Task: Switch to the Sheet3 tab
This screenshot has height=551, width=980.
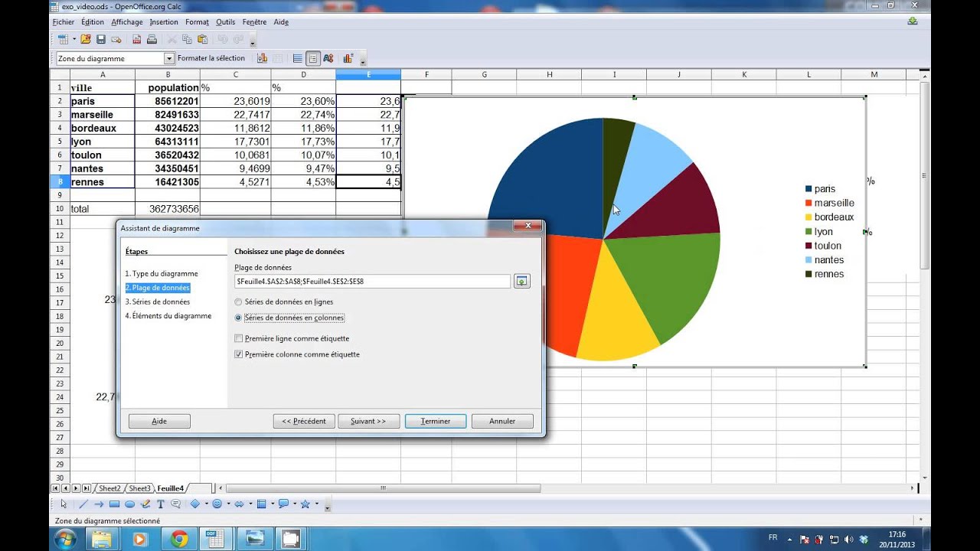Action: coord(139,488)
